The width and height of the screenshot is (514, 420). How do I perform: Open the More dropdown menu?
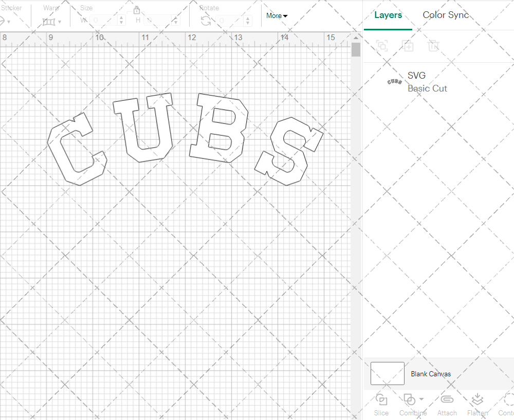pos(277,15)
